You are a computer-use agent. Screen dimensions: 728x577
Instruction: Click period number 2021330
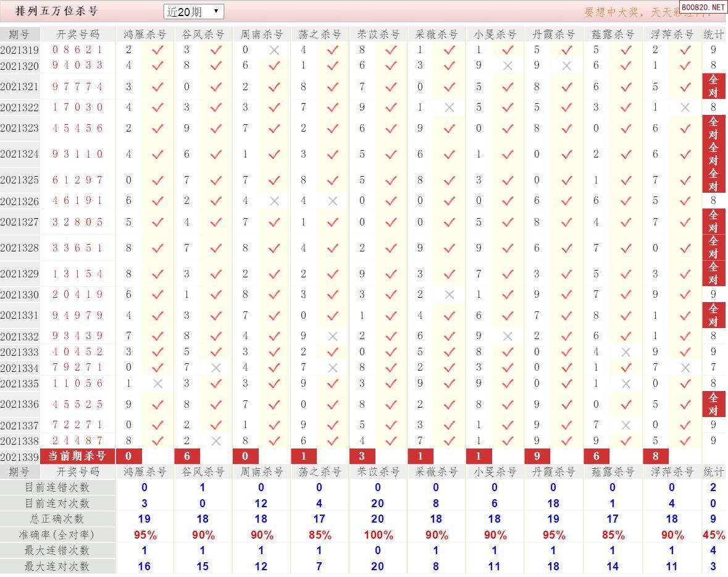(20, 295)
